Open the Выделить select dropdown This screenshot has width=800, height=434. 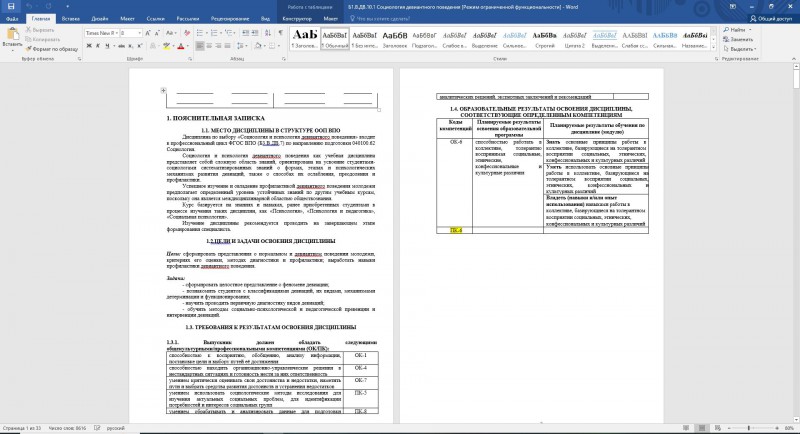740,49
